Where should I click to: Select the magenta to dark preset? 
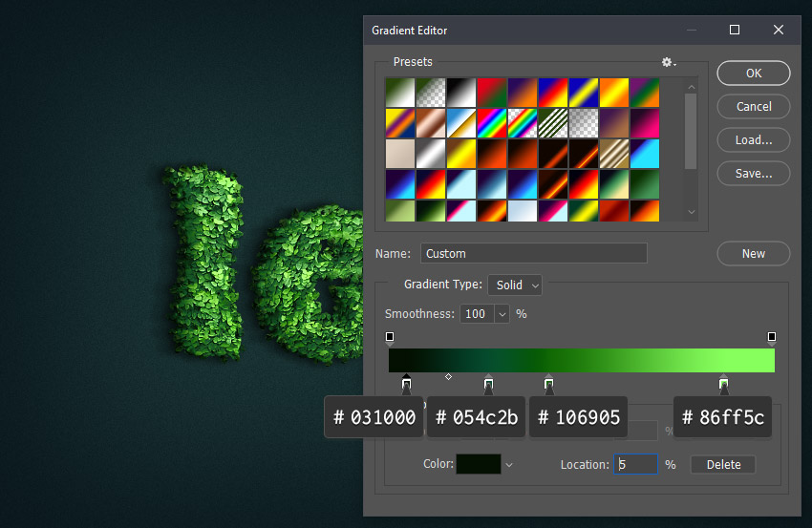(644, 123)
